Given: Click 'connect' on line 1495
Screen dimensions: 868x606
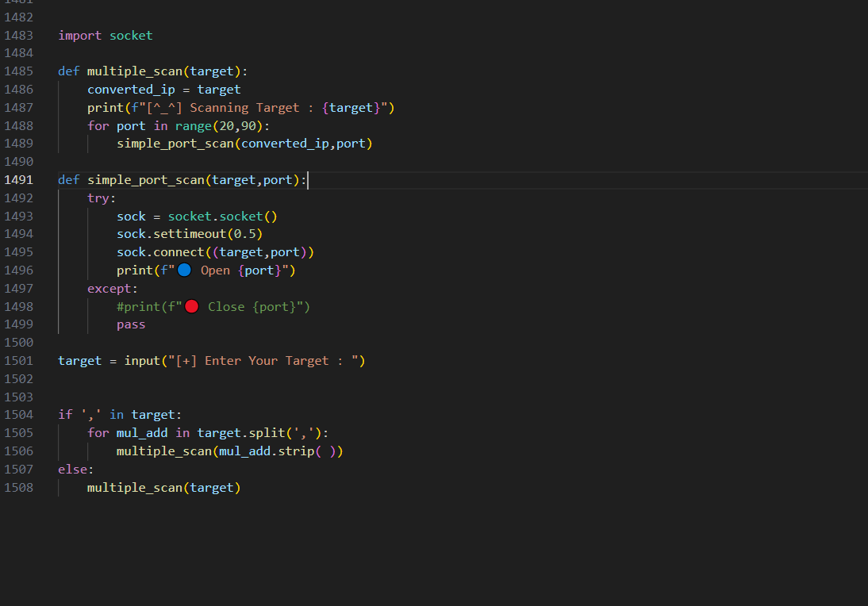Looking at the screenshot, I should point(179,252).
